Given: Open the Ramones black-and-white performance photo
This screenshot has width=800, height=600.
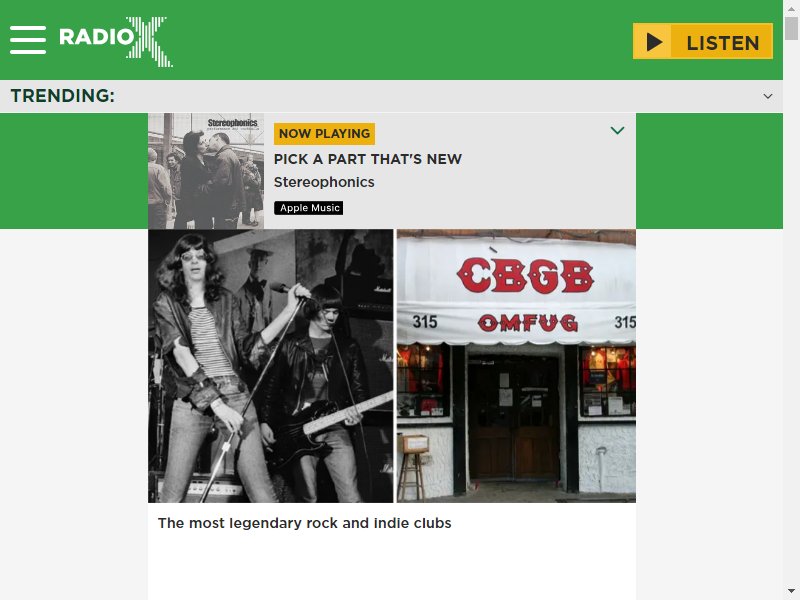Looking at the screenshot, I should pyautogui.click(x=271, y=366).
